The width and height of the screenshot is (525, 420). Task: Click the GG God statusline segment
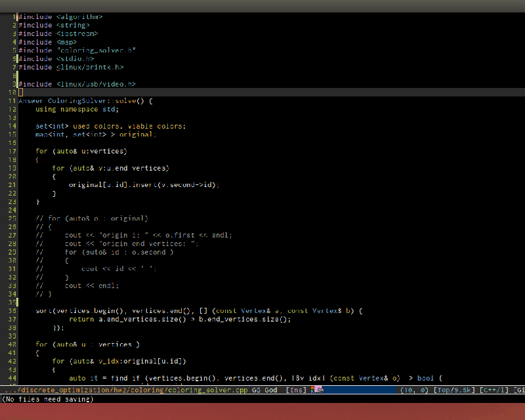(265, 389)
